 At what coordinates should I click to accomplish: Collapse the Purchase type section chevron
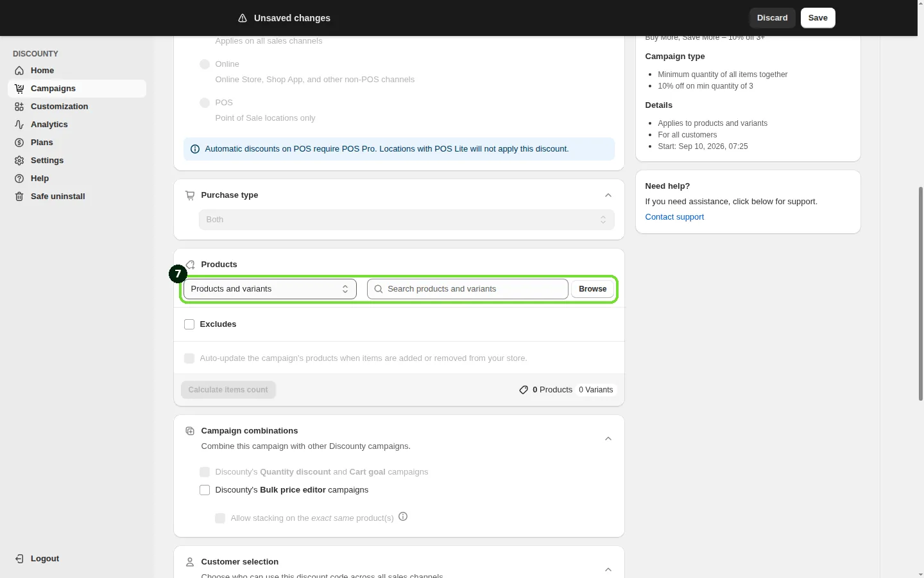pyautogui.click(x=608, y=195)
